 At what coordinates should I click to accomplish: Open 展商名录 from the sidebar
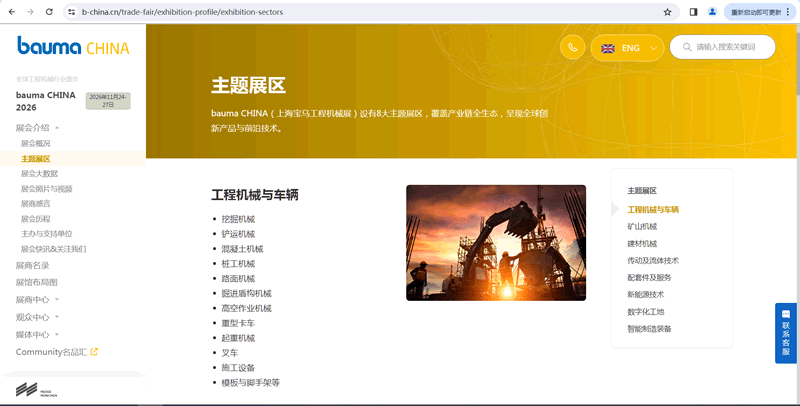(32, 265)
